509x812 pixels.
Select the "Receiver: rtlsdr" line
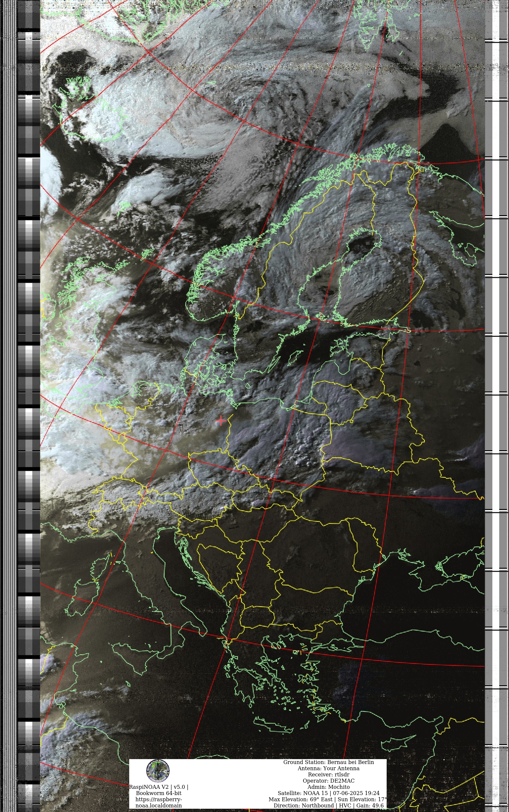[329, 775]
